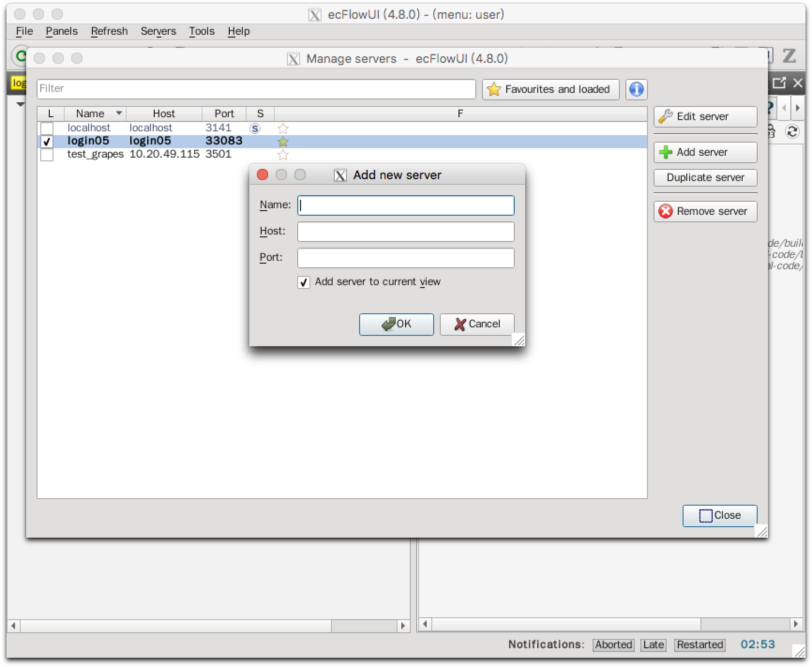Select the 'test_grapes' server name
This screenshot has height=667, width=812.
coord(95,154)
